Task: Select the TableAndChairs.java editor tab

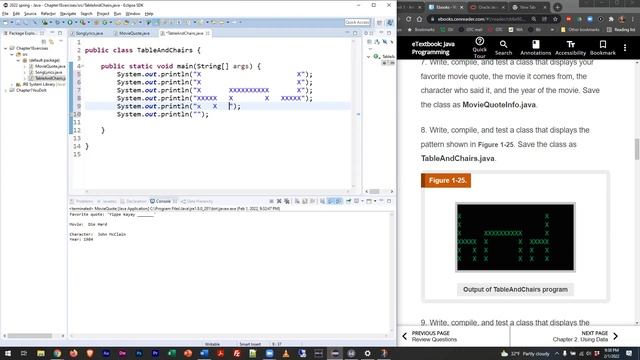Action: point(185,33)
